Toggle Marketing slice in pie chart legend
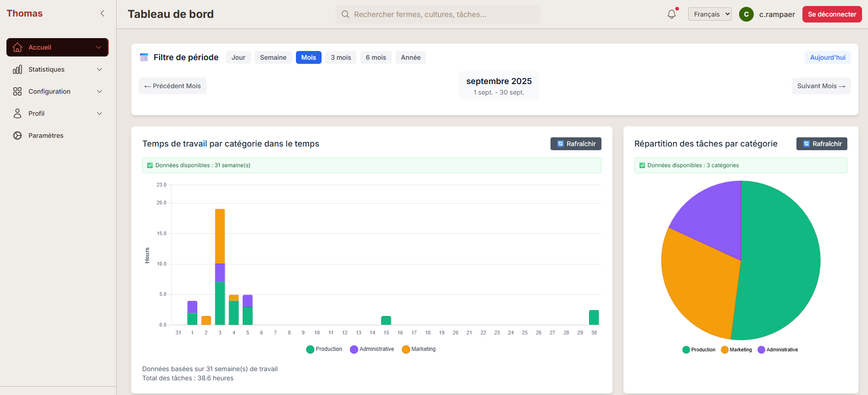 click(x=736, y=350)
